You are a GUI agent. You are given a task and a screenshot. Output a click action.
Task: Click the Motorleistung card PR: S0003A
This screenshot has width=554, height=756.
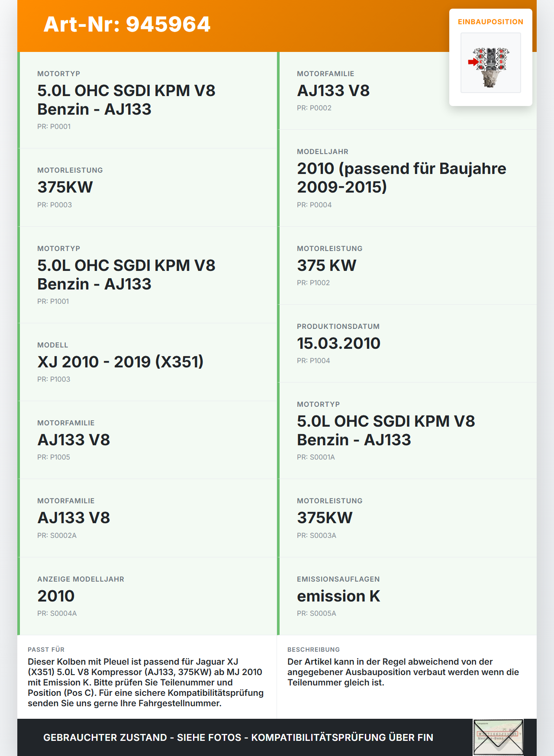click(x=407, y=518)
